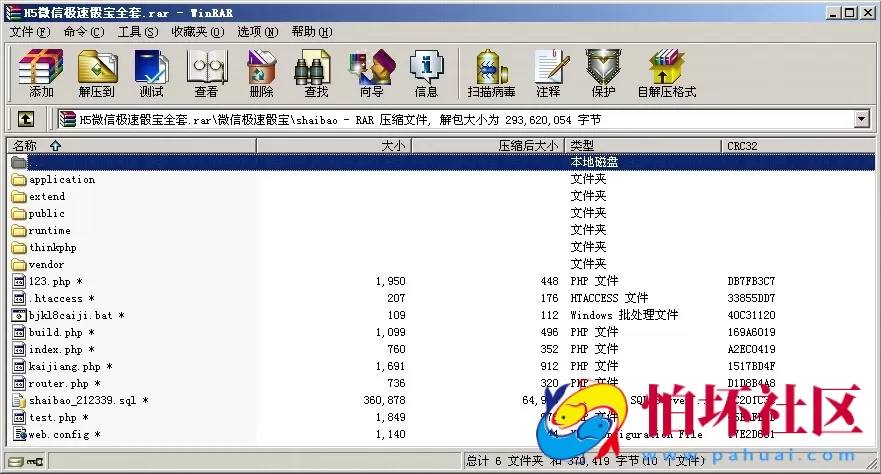
Task: Sort by the Name (名称) column header
Action: pyautogui.click(x=131, y=146)
